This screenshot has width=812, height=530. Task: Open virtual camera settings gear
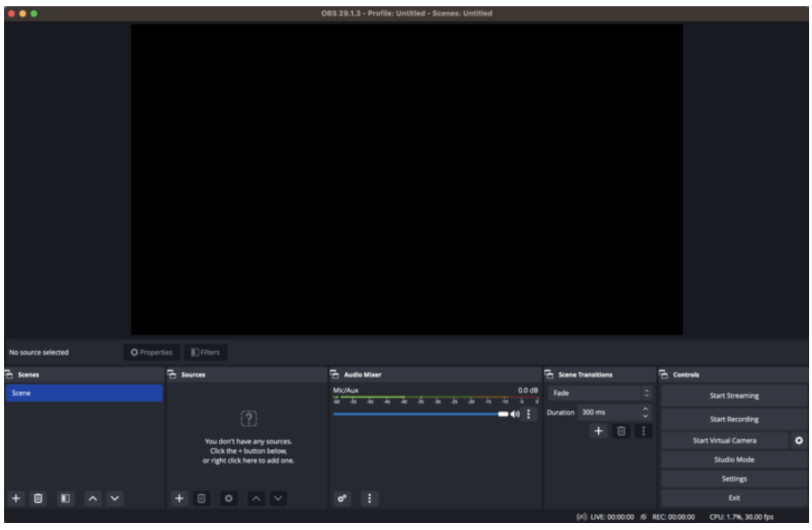coord(799,440)
